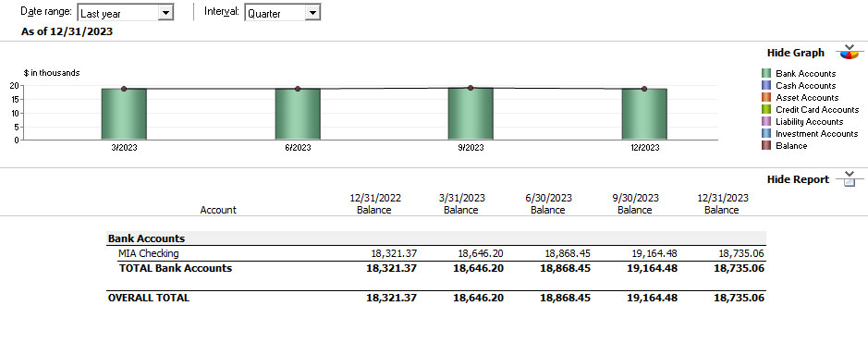This screenshot has height=342, width=868.
Task: Click the Asset Accounts legend swatch
Action: tap(766, 97)
